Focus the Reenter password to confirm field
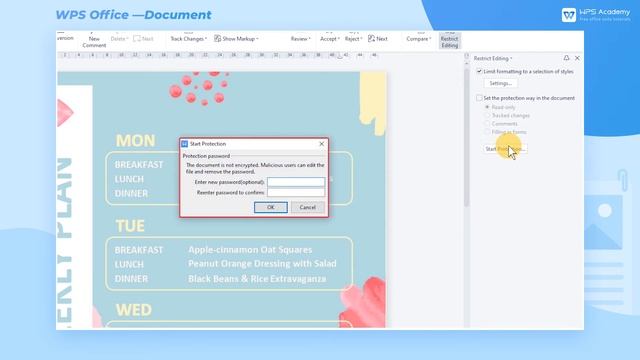 [296, 192]
